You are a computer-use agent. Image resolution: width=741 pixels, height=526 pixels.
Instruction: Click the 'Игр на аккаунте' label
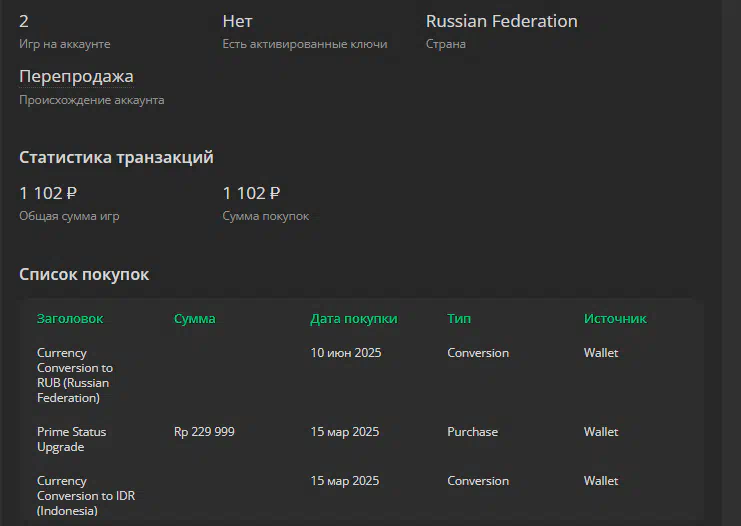[65, 44]
